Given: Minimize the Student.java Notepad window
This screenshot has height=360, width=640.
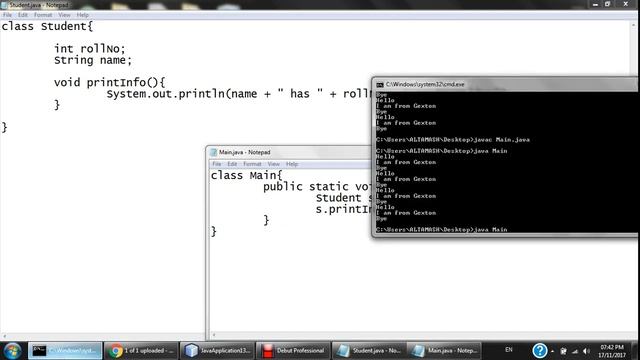Looking at the screenshot, I should [x=595, y=4].
